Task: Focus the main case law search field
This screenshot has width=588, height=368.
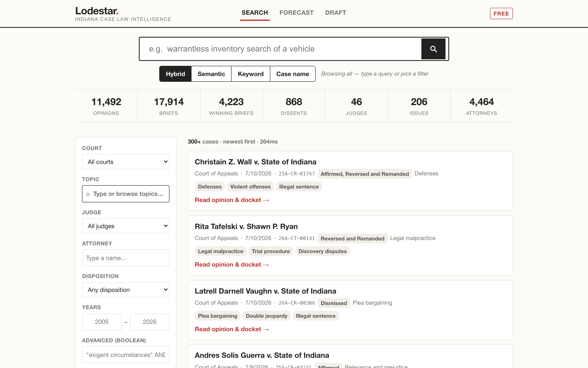Action: pos(280,49)
